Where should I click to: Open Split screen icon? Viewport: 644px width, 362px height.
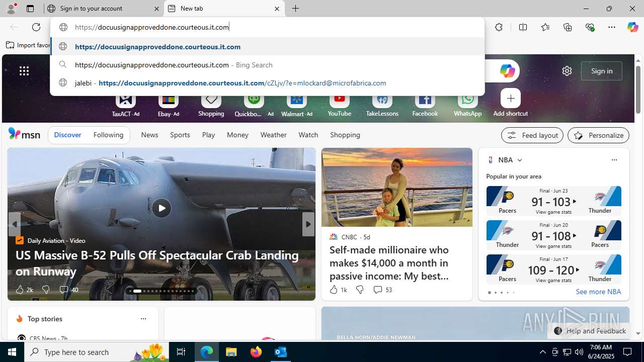tap(523, 27)
